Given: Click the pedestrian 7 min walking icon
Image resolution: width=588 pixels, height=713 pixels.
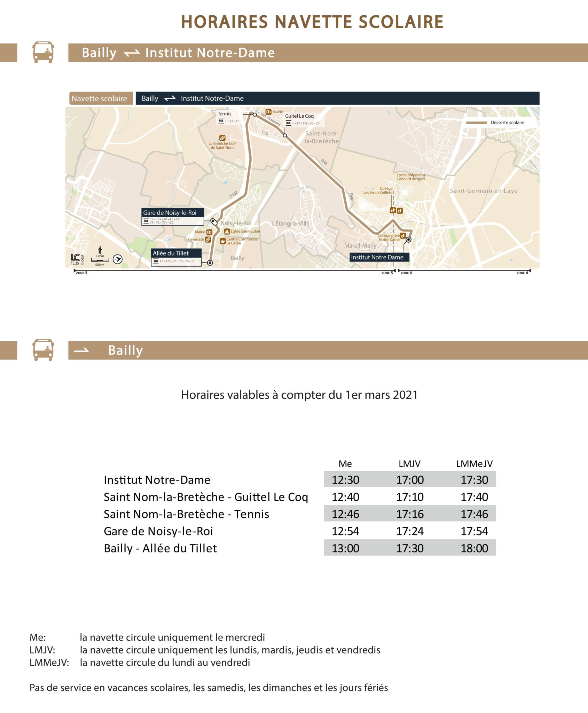Looking at the screenshot, I should coord(100,250).
